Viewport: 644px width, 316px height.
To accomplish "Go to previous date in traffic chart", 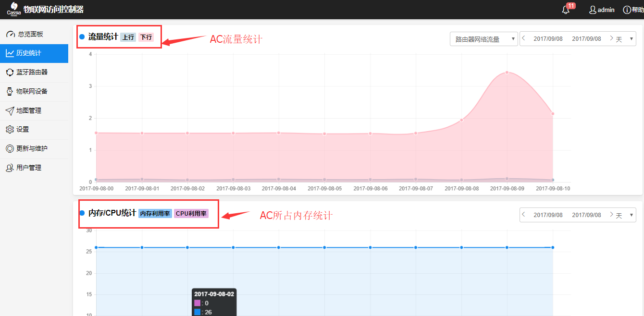I will point(524,38).
